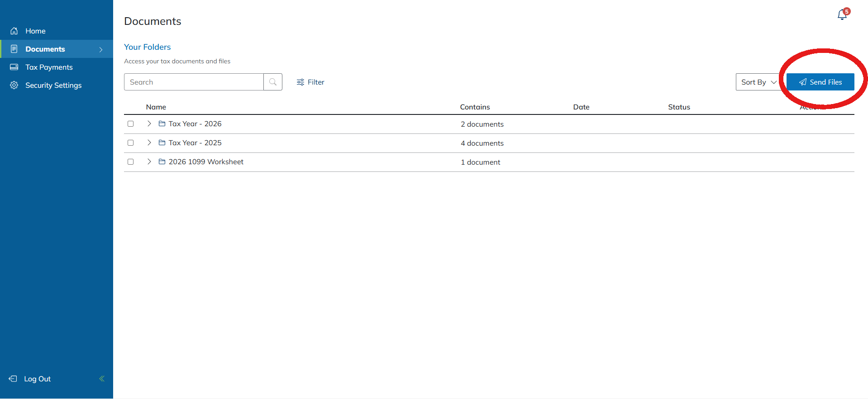868x399 pixels.
Task: Expand the Tax Year - 2026 folder
Action: tap(149, 123)
